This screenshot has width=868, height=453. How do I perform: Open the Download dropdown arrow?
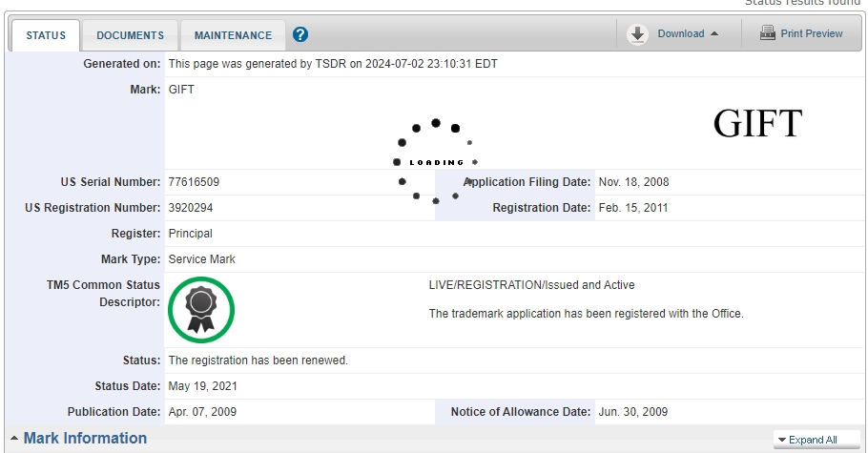[x=714, y=34]
